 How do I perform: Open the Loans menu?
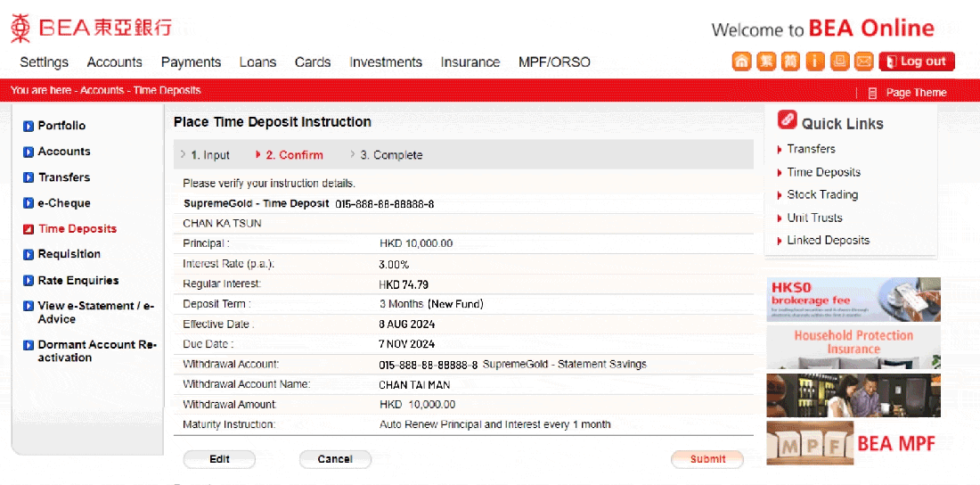tap(257, 62)
